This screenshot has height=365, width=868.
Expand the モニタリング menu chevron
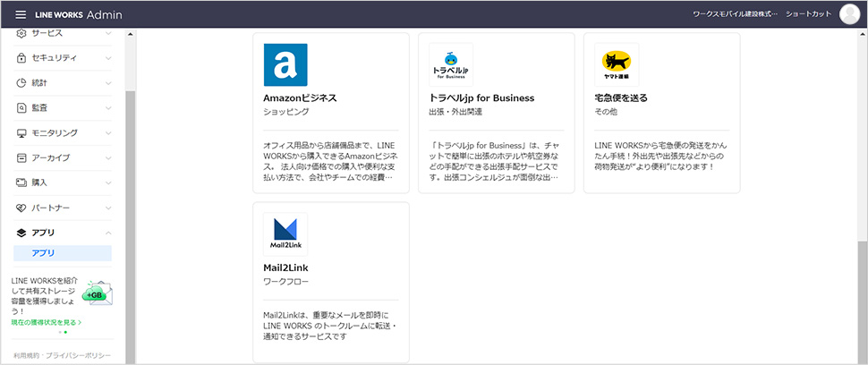[108, 132]
